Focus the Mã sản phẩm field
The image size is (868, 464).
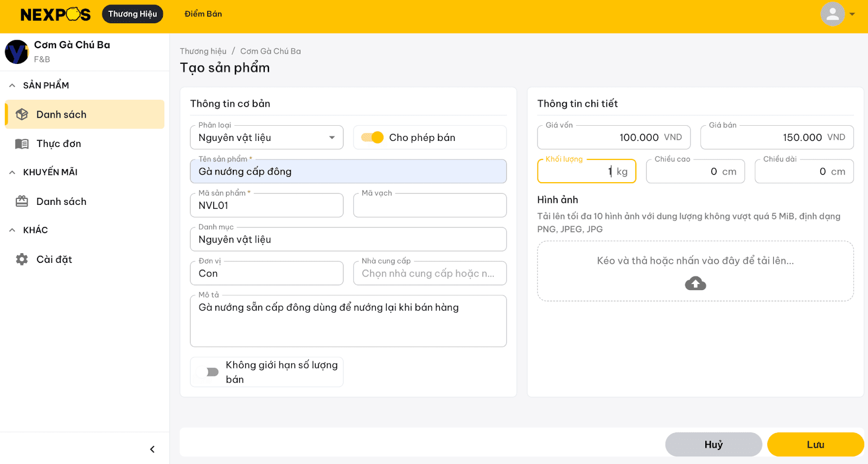coord(266,205)
